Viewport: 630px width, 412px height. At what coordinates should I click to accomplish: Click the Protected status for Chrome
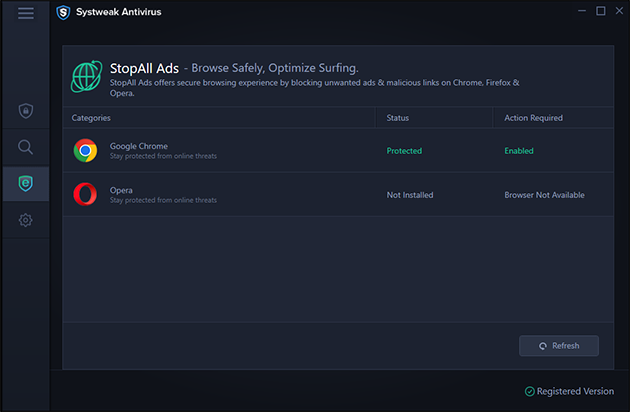coord(404,151)
